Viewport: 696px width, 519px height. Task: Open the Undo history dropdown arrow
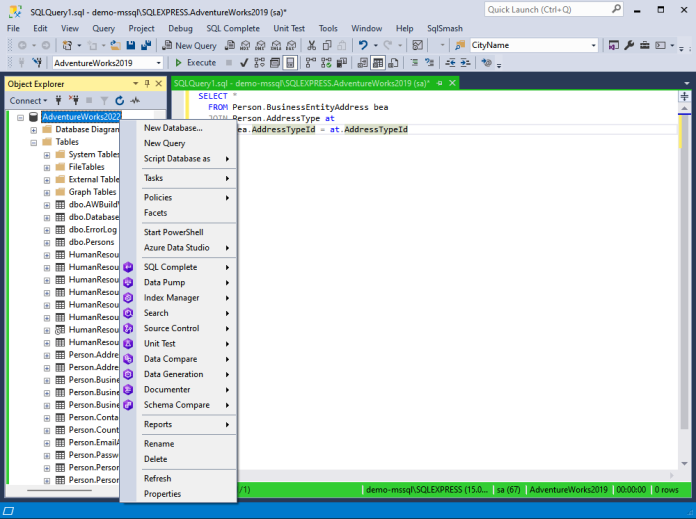[x=376, y=45]
